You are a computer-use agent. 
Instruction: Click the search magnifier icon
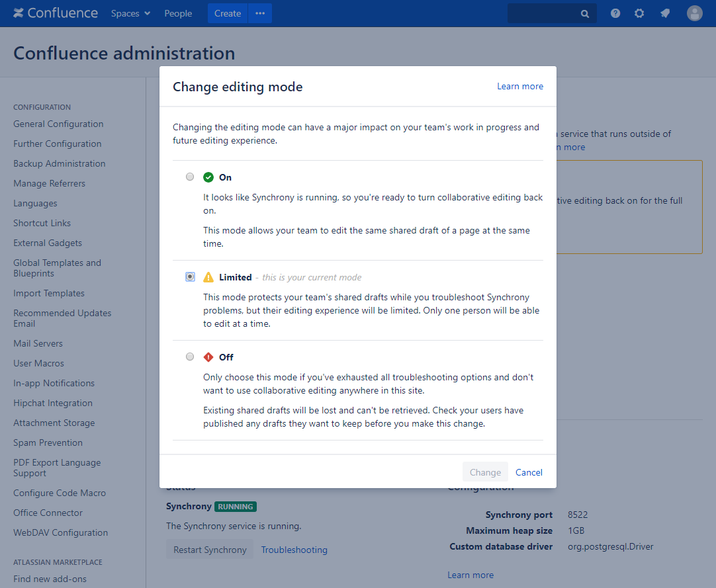585,14
